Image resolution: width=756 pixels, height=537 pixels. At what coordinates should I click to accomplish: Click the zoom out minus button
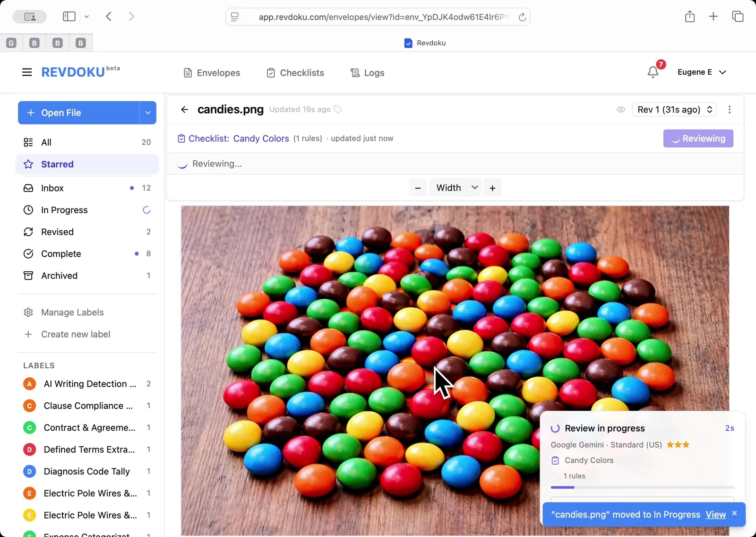click(x=418, y=188)
